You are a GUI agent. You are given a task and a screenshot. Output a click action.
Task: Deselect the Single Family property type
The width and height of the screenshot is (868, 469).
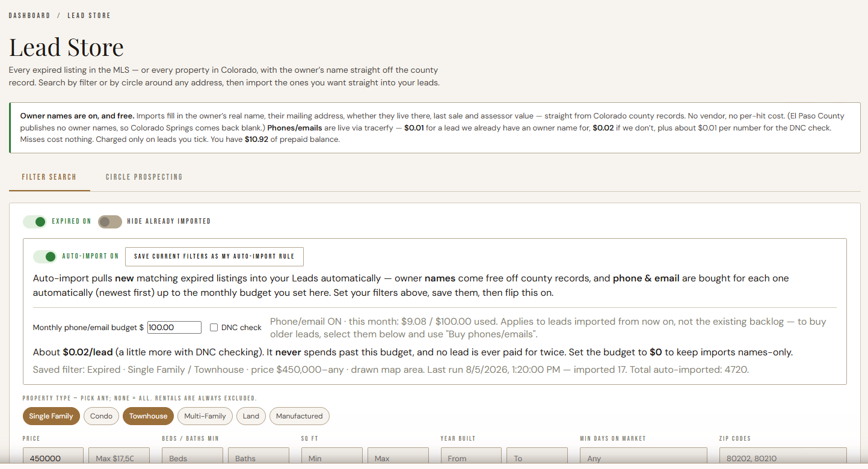(x=51, y=416)
